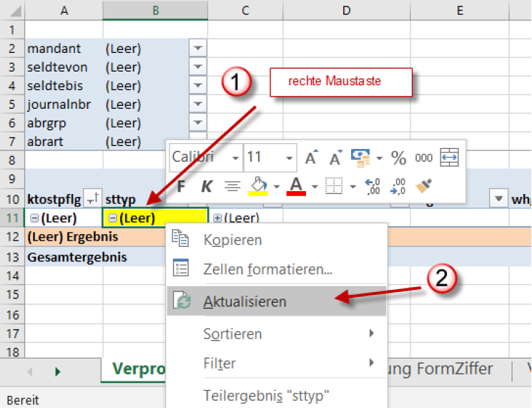Viewport: 532px width, 408px height.
Task: Increase decimal places icon
Action: point(373,187)
